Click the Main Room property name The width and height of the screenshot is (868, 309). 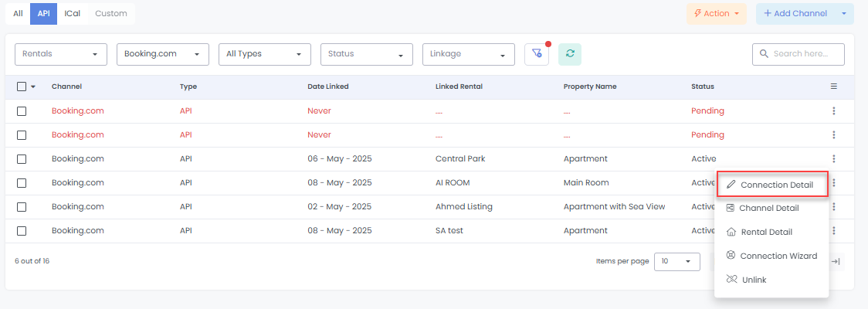tap(585, 183)
